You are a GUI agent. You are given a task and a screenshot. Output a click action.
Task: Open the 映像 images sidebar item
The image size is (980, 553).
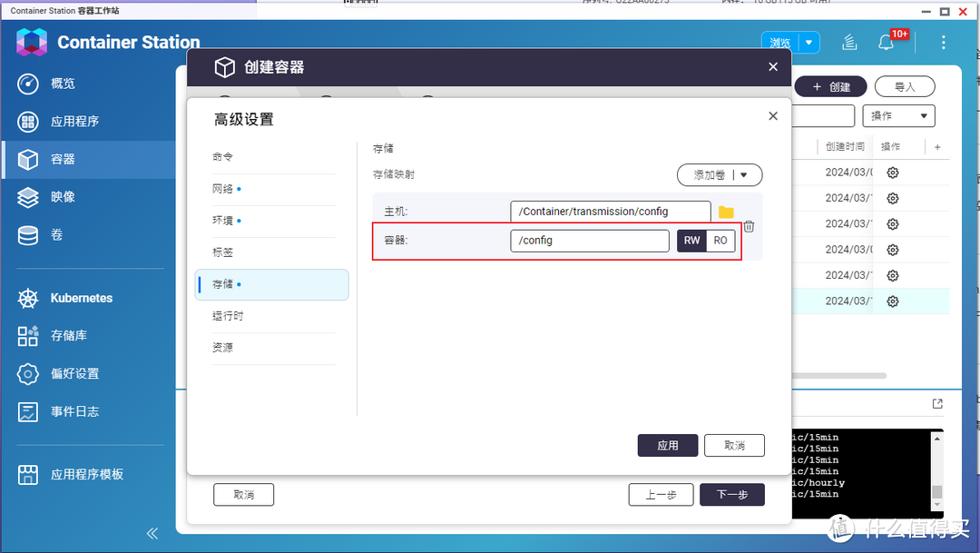tap(87, 197)
